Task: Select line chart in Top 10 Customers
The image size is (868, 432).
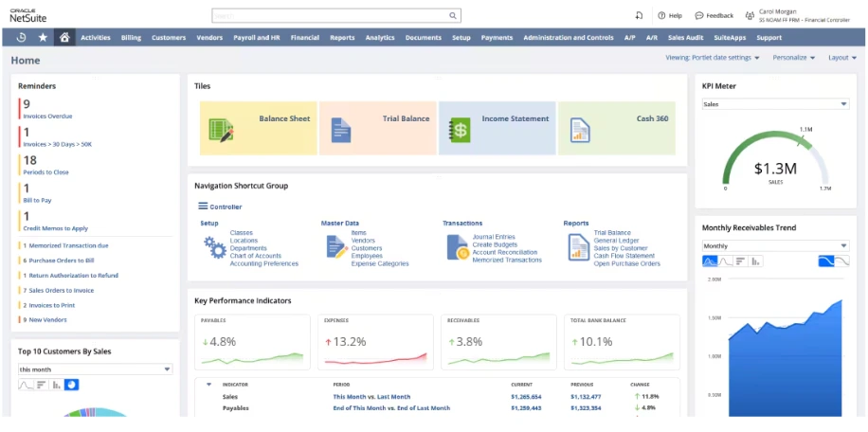Action: pos(26,385)
